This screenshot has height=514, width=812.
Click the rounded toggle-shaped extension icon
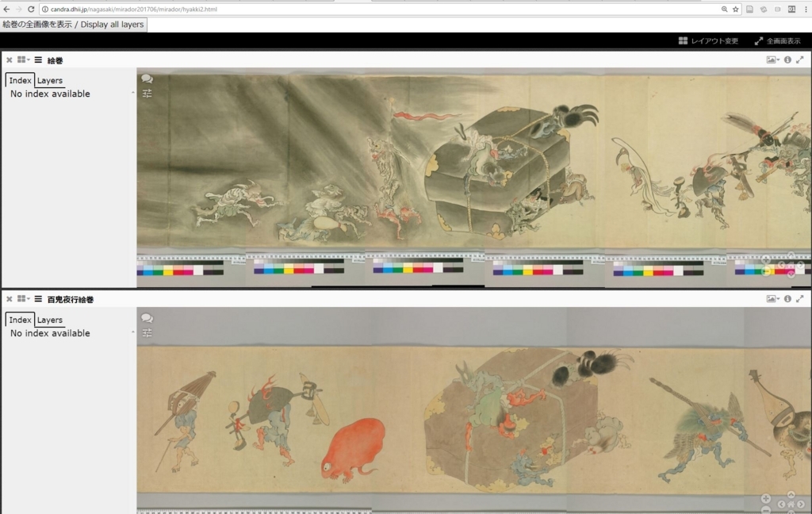point(777,10)
